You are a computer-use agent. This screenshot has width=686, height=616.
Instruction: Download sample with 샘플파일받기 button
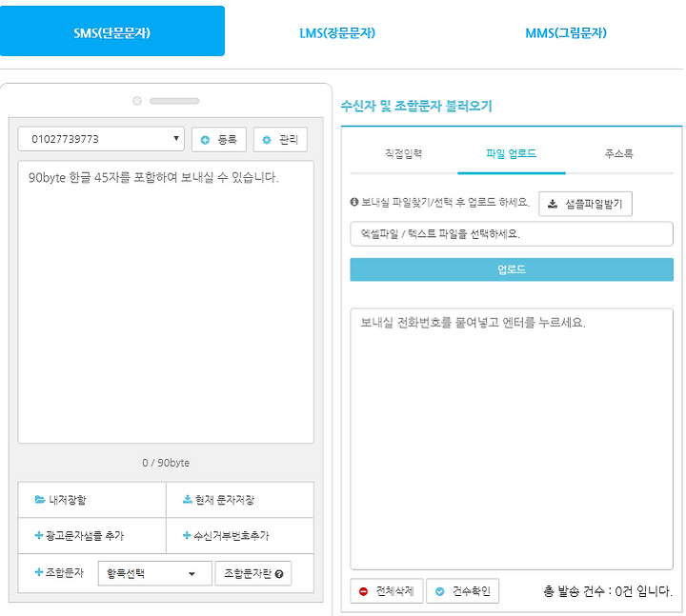pyautogui.click(x=585, y=204)
